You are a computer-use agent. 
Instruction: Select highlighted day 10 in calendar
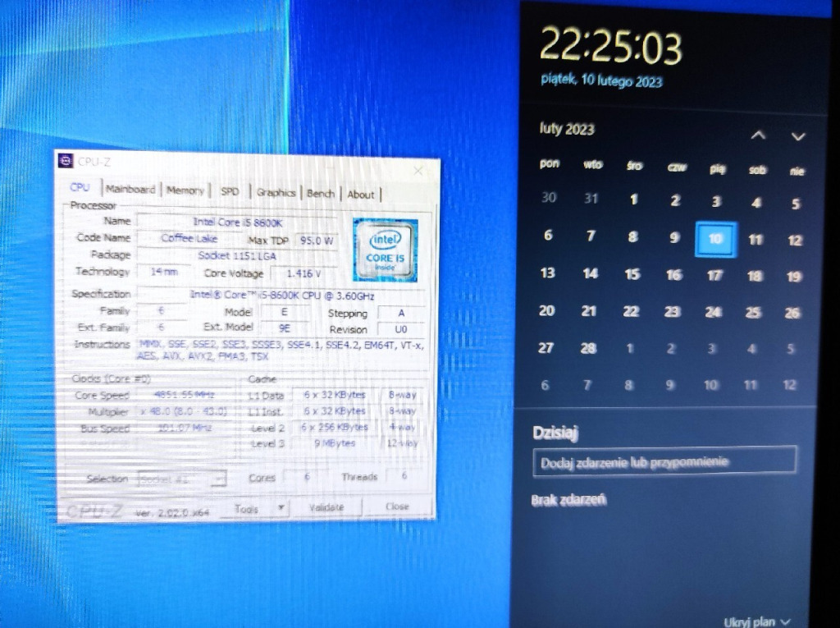[x=715, y=239]
